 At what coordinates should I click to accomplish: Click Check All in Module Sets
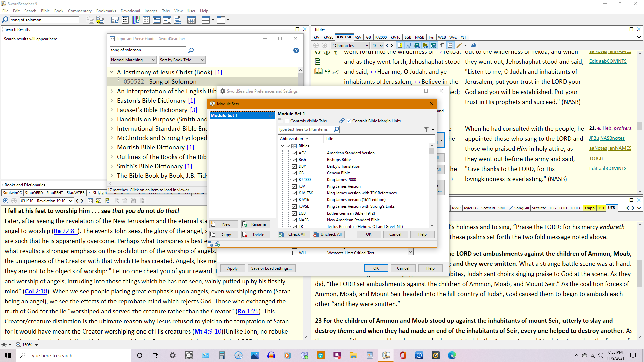tap(293, 234)
